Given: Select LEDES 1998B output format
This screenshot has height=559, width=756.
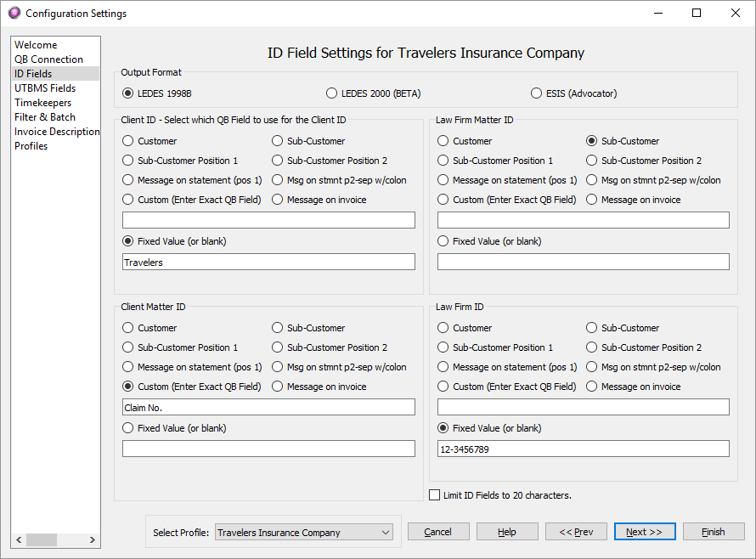Looking at the screenshot, I should tap(156, 93).
